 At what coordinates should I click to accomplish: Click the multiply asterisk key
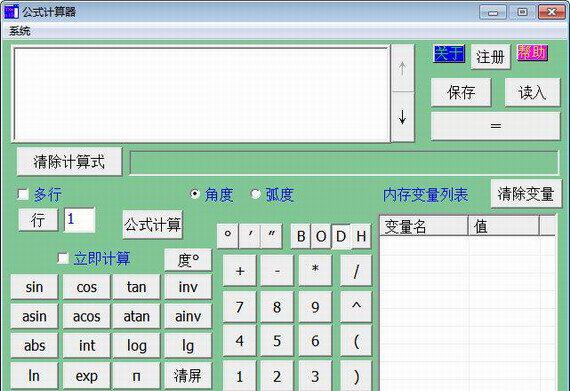(315, 271)
